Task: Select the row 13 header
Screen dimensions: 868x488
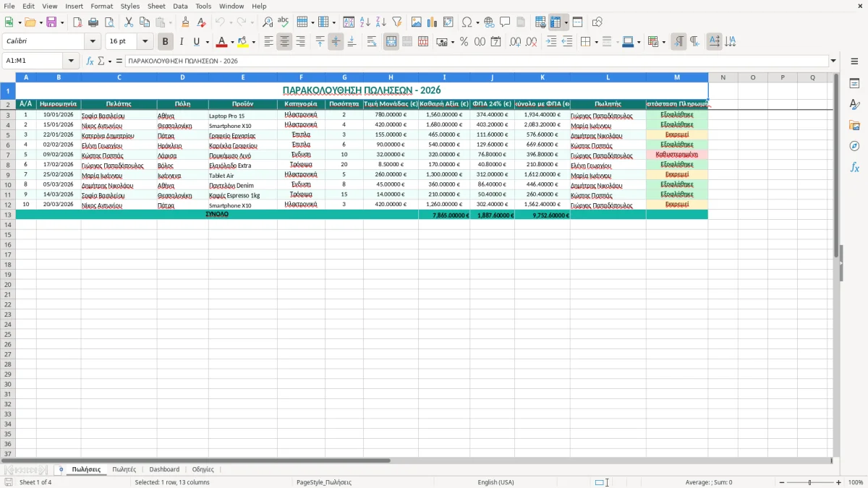Action: click(x=8, y=215)
